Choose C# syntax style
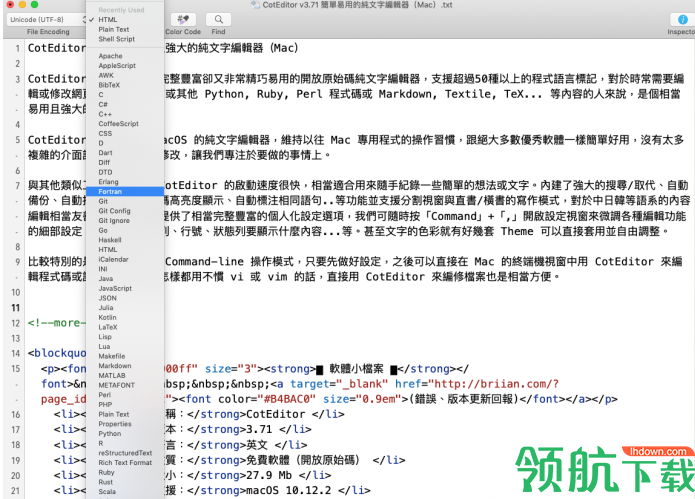Viewport: 695px width, 499px height. (103, 105)
